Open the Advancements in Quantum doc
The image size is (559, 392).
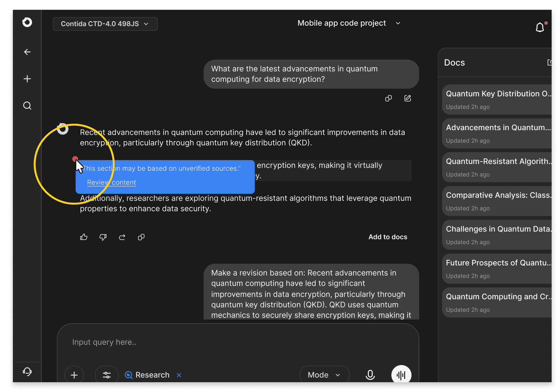[x=497, y=134]
